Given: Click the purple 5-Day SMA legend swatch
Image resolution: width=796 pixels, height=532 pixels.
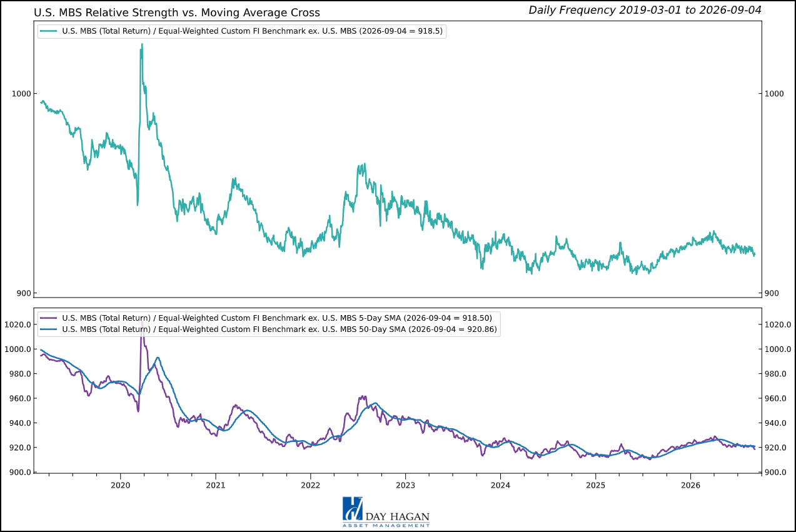Looking at the screenshot, I should pyautogui.click(x=49, y=318).
